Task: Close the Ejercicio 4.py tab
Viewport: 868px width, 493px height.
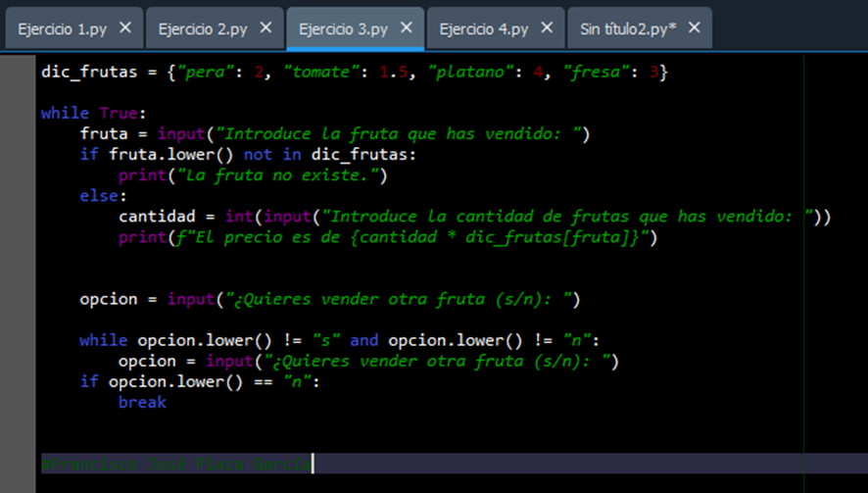Action: (x=547, y=28)
